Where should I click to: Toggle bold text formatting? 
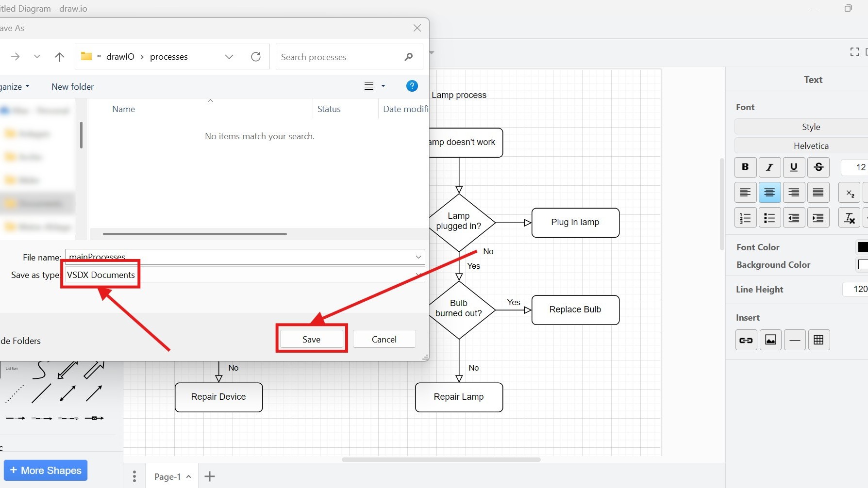click(745, 167)
